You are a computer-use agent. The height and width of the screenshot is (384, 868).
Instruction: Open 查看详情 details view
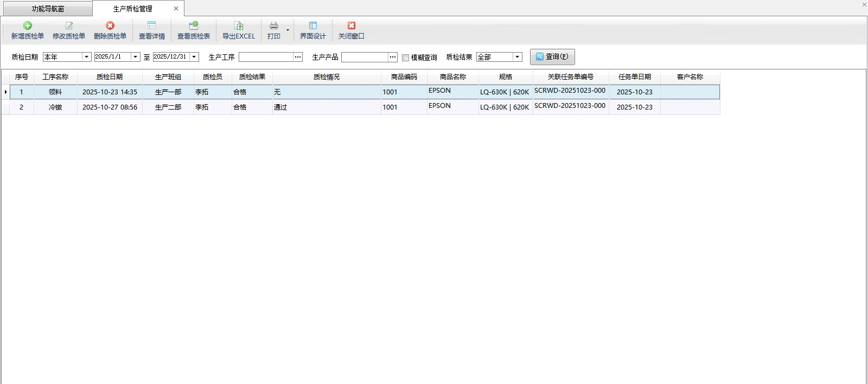coord(152,30)
